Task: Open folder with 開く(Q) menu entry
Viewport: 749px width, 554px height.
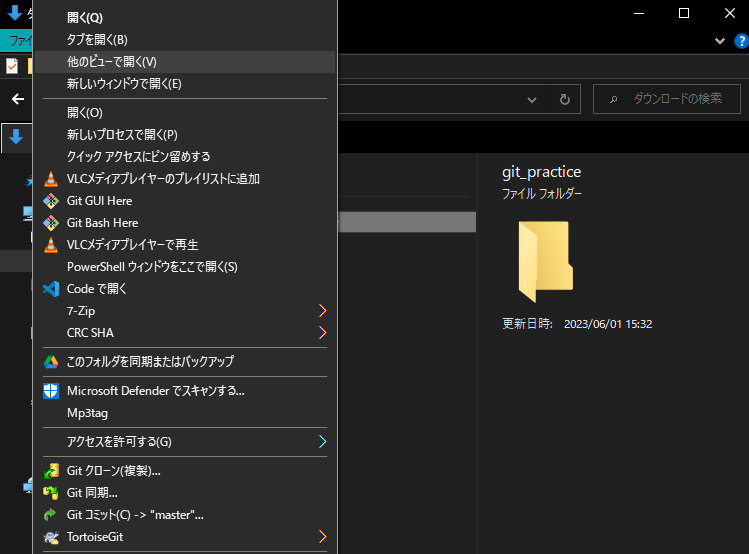Action: pos(185,18)
